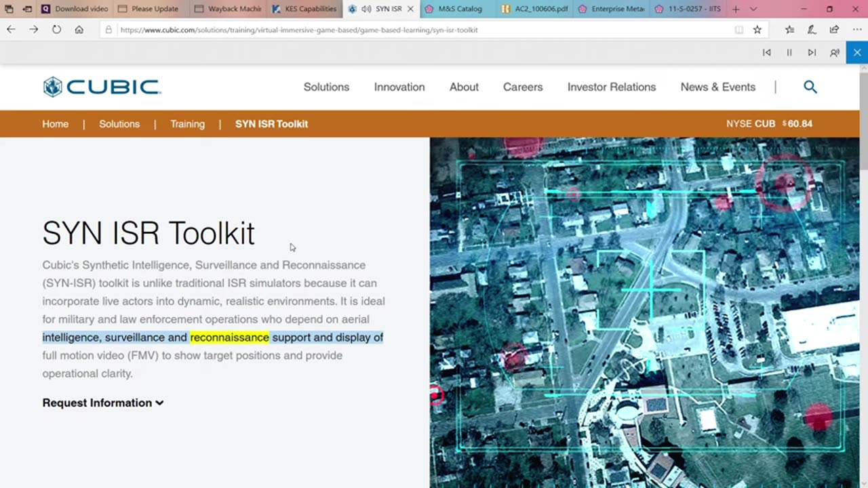Go forward in browser history

pos(33,30)
